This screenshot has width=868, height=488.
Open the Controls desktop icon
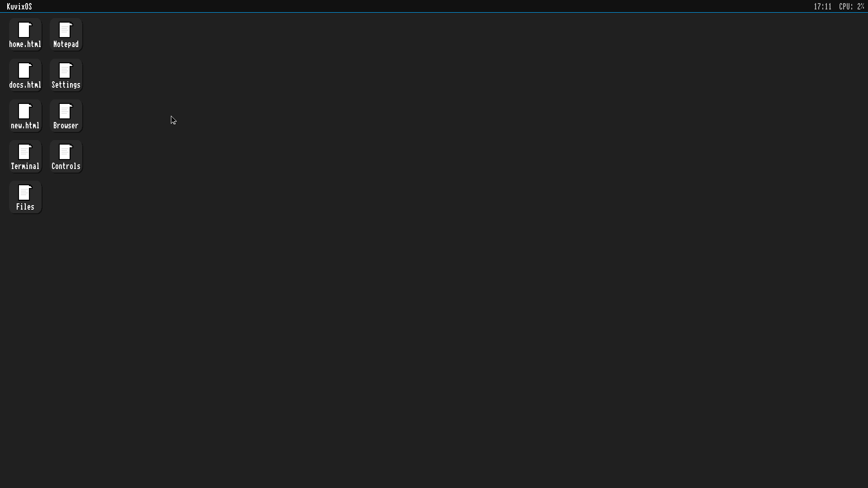(x=66, y=157)
